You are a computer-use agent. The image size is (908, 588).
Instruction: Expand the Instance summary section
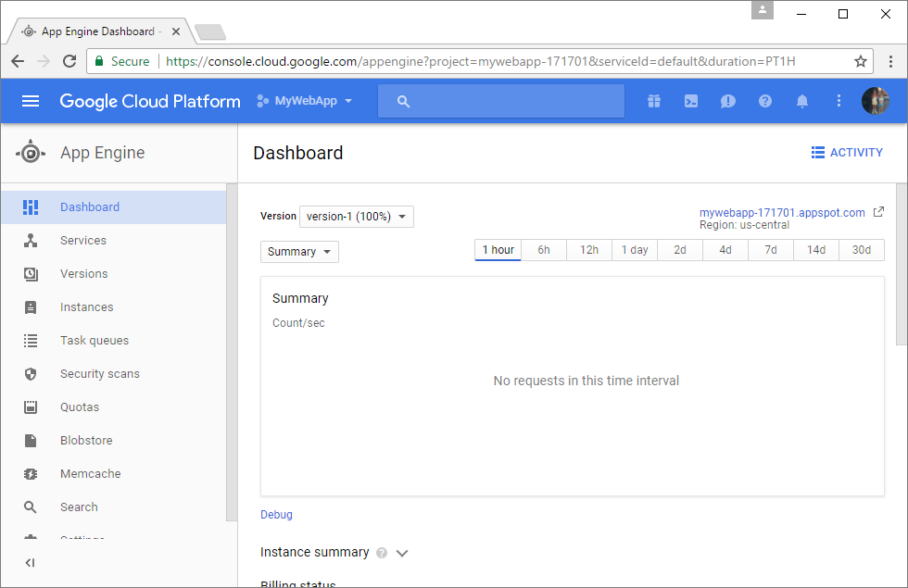(x=402, y=553)
